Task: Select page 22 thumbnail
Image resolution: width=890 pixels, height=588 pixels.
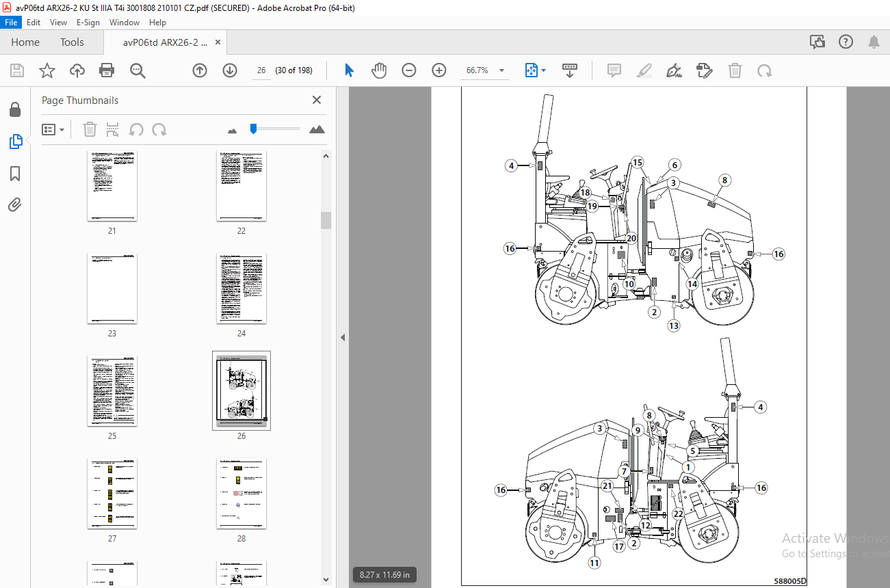Action: pyautogui.click(x=241, y=186)
